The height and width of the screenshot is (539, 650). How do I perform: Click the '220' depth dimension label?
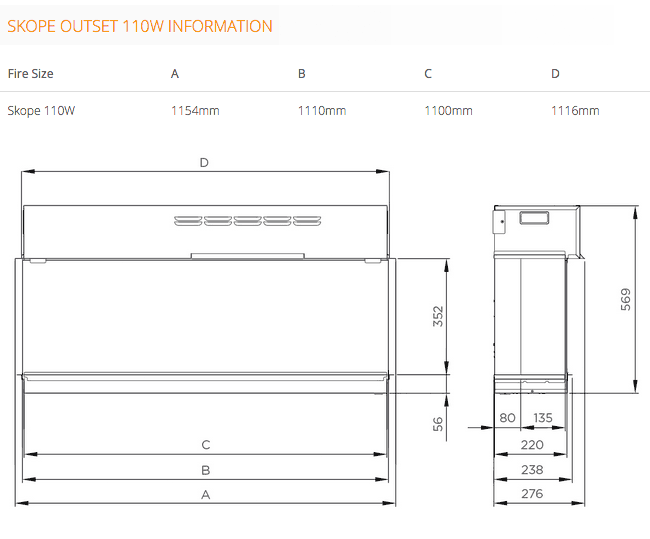point(532,445)
